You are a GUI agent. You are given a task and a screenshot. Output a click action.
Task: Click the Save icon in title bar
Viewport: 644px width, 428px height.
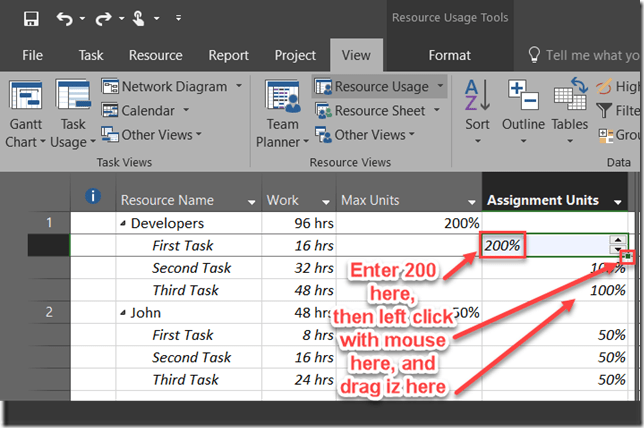coord(31,18)
